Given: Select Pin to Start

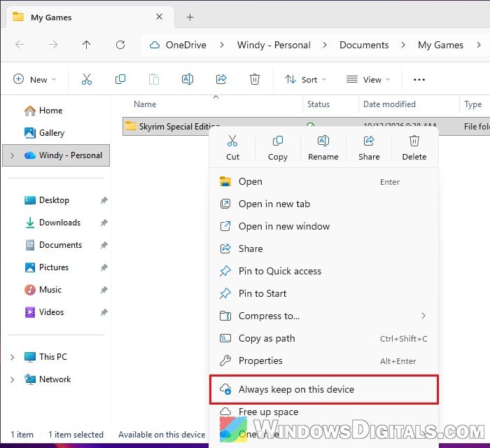Looking at the screenshot, I should point(323,293).
